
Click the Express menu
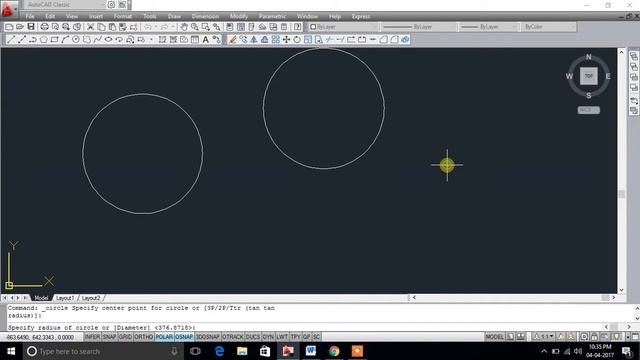coord(361,16)
